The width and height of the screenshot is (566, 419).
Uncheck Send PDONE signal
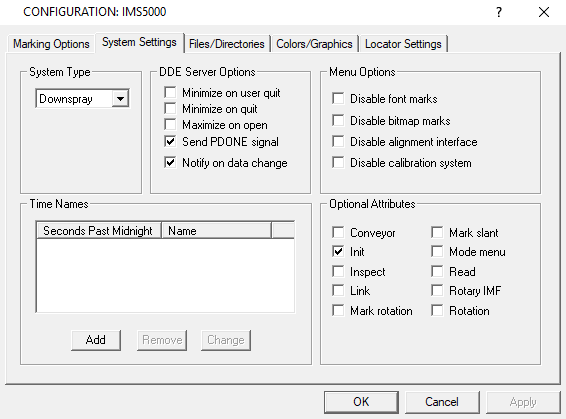tap(170, 141)
